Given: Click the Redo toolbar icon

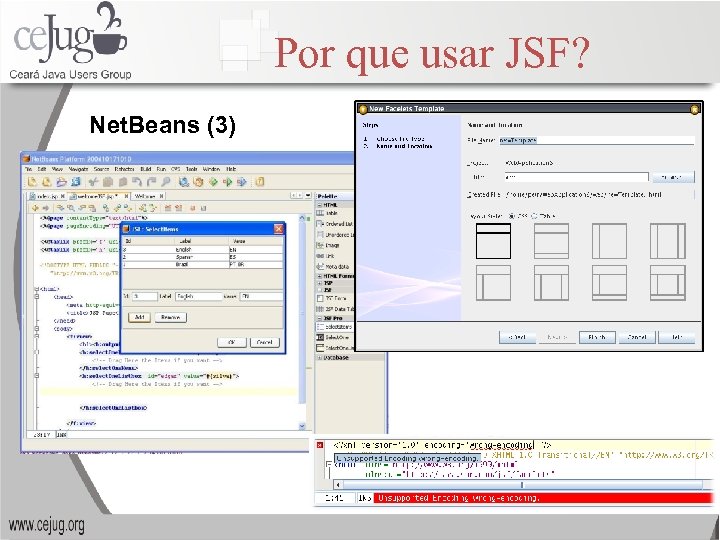Looking at the screenshot, I should 152,182.
